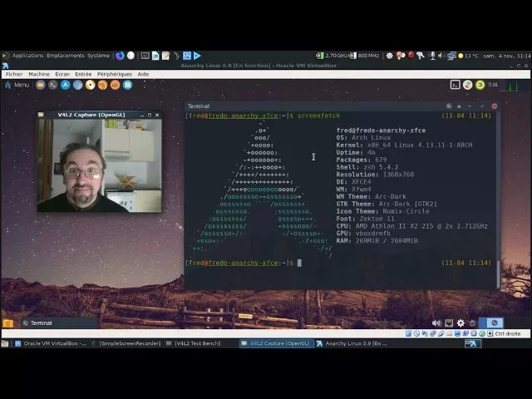The width and height of the screenshot is (532, 399).
Task: Click the green power/session icon
Action: (480, 85)
